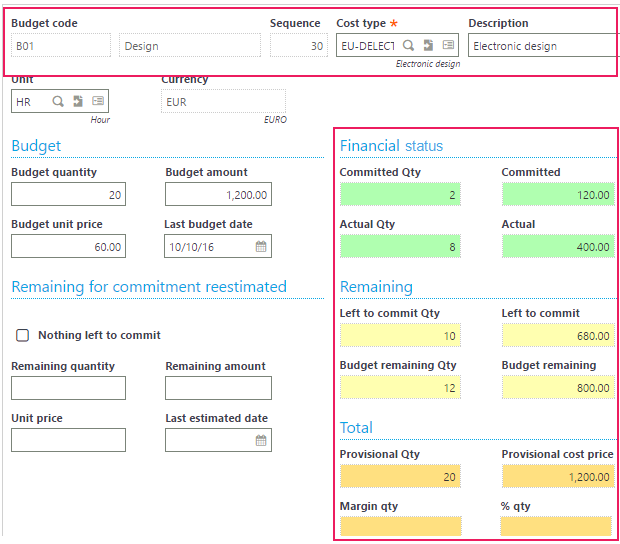The width and height of the screenshot is (620, 544).
Task: Open the Unit selection list icon
Action: [x=98, y=101]
